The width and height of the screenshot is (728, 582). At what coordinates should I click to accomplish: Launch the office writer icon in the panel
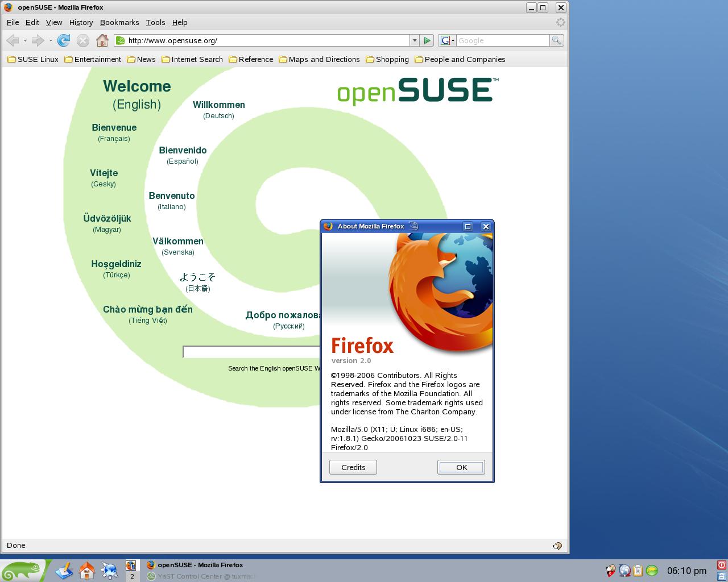64,570
